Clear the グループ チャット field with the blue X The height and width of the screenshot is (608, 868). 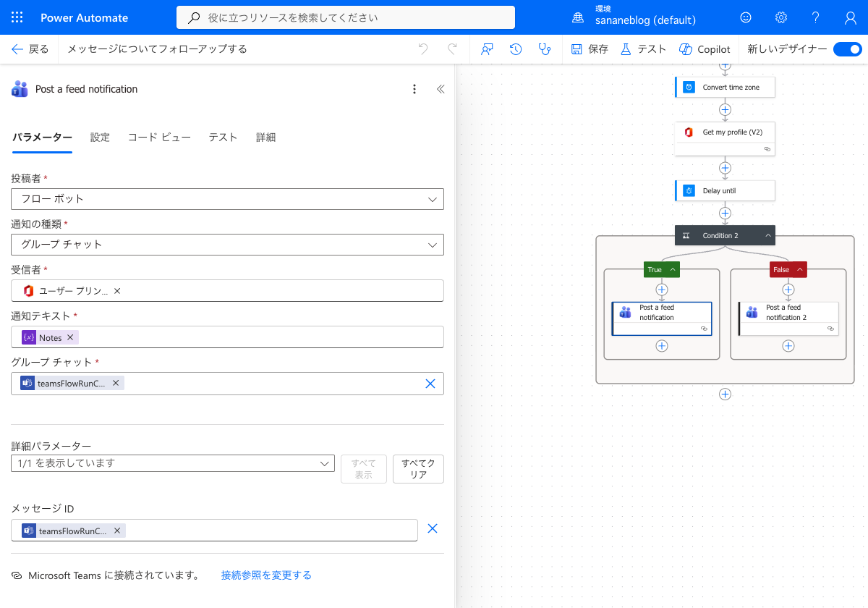click(430, 384)
